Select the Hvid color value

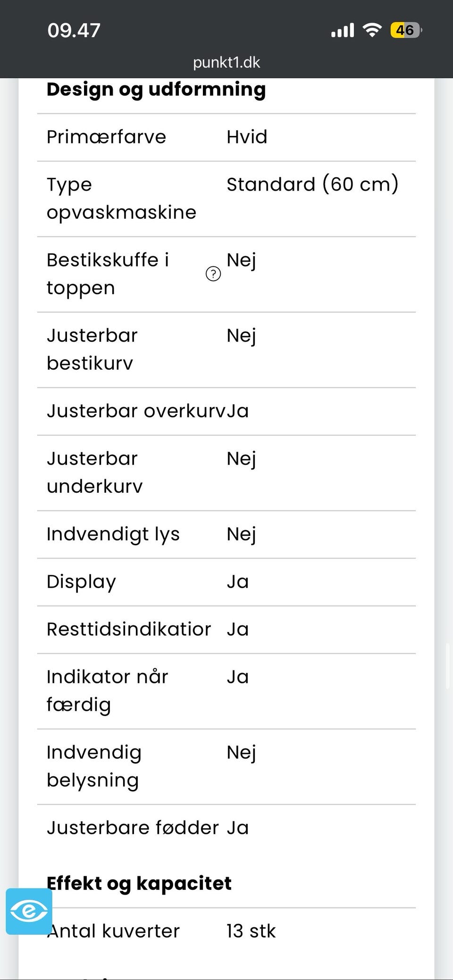pyautogui.click(x=247, y=137)
